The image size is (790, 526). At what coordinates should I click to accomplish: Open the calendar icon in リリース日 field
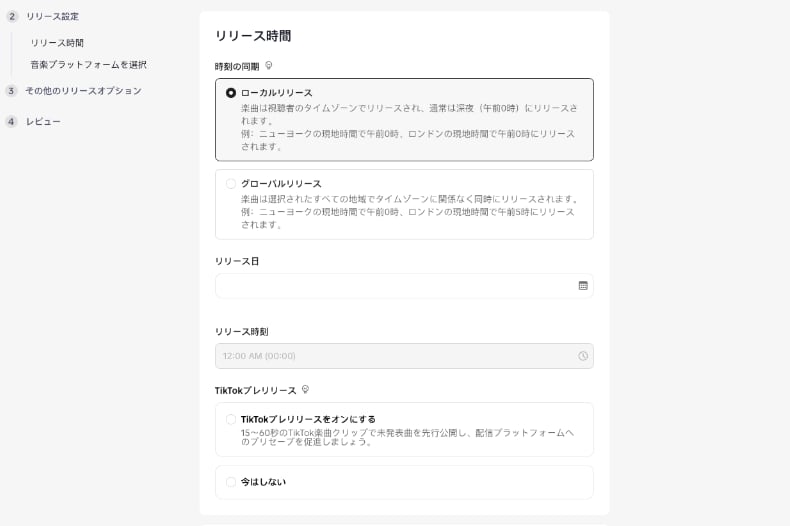(x=583, y=286)
